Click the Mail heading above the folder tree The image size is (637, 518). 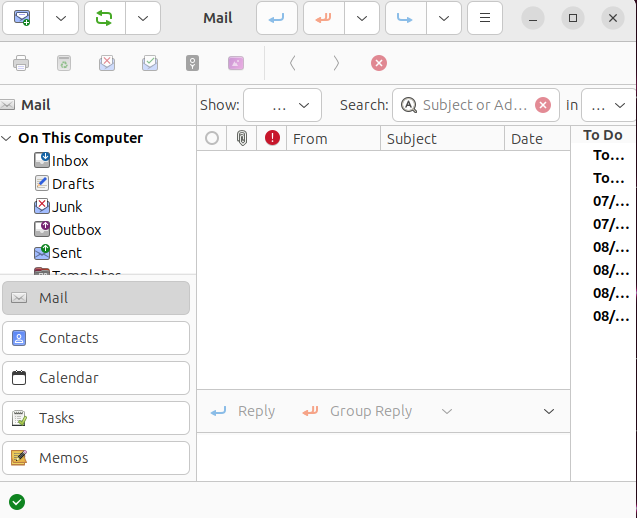click(36, 105)
